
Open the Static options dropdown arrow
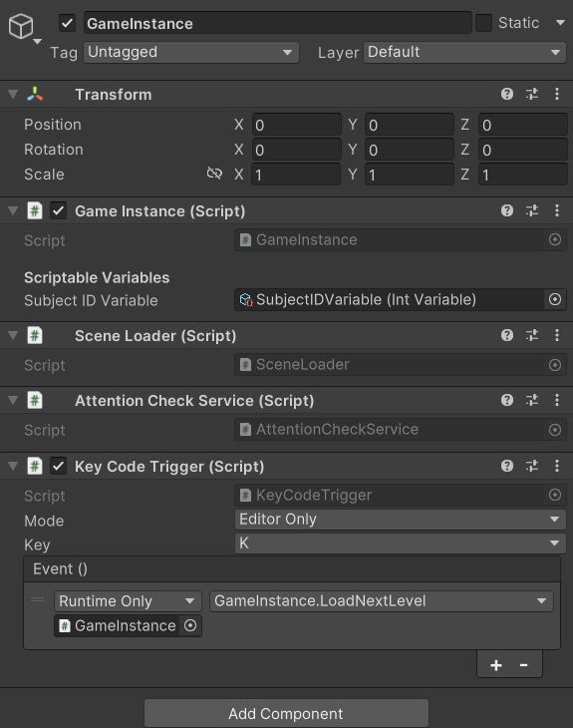(560, 22)
